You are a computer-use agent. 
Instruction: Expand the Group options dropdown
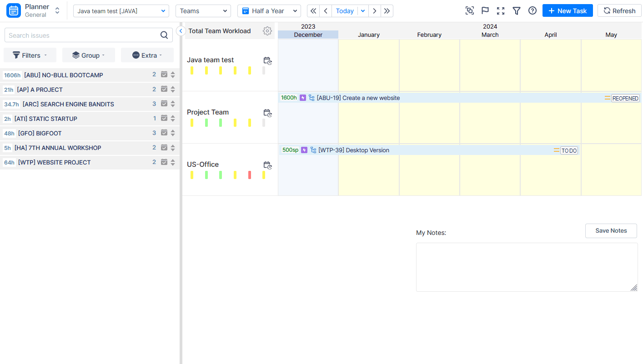pos(89,55)
